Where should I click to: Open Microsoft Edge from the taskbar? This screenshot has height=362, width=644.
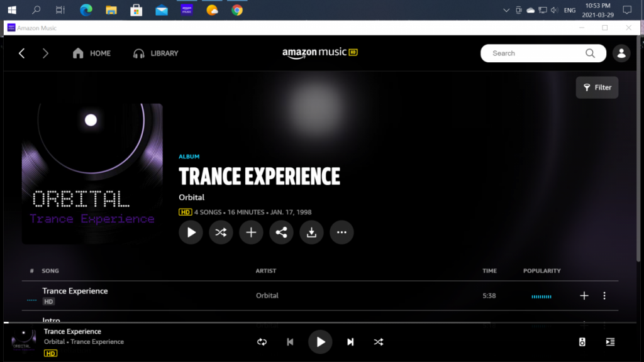pos(86,10)
